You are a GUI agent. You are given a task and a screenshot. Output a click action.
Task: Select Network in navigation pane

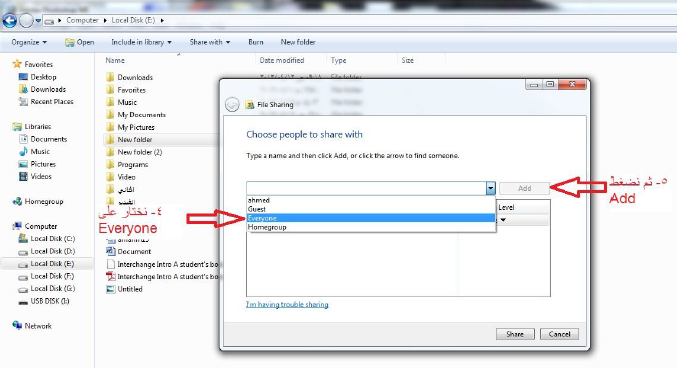click(x=32, y=326)
